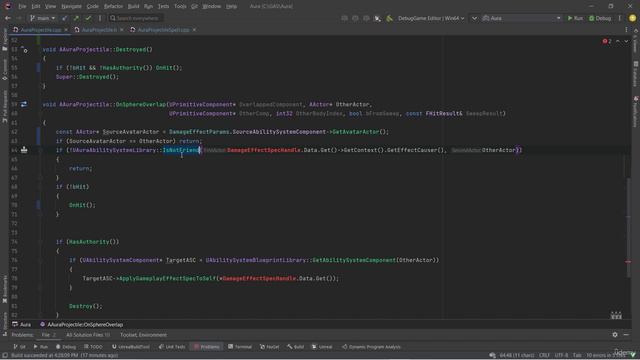
Task: Click the Git update project icon
Action: (x=64, y=18)
